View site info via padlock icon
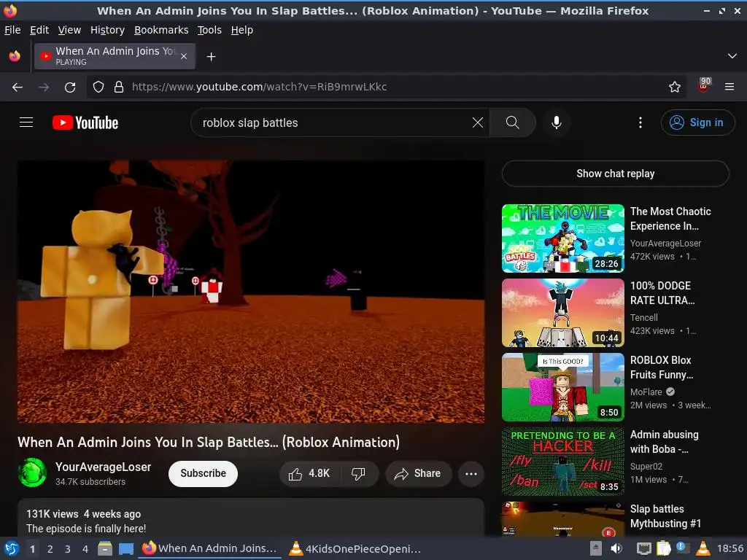The image size is (747, 560). click(x=119, y=87)
